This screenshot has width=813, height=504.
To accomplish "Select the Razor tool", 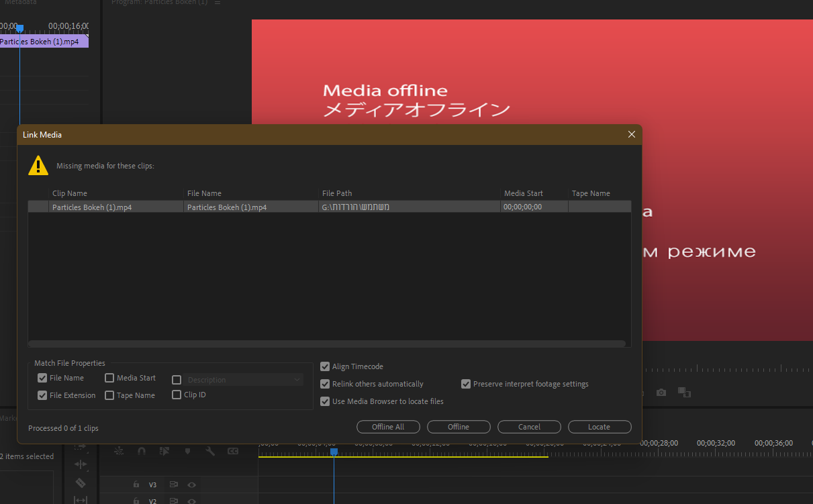I will 81,483.
